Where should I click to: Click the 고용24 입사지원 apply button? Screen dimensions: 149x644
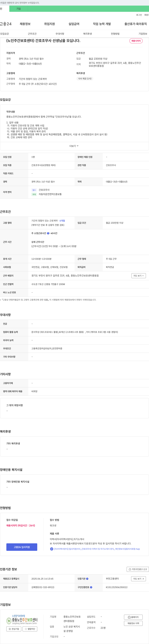(22, 547)
